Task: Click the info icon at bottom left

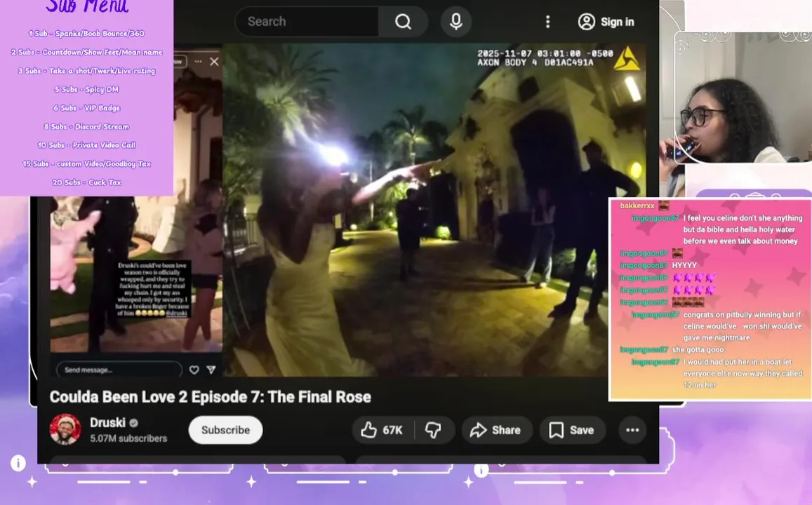Action: (18, 463)
